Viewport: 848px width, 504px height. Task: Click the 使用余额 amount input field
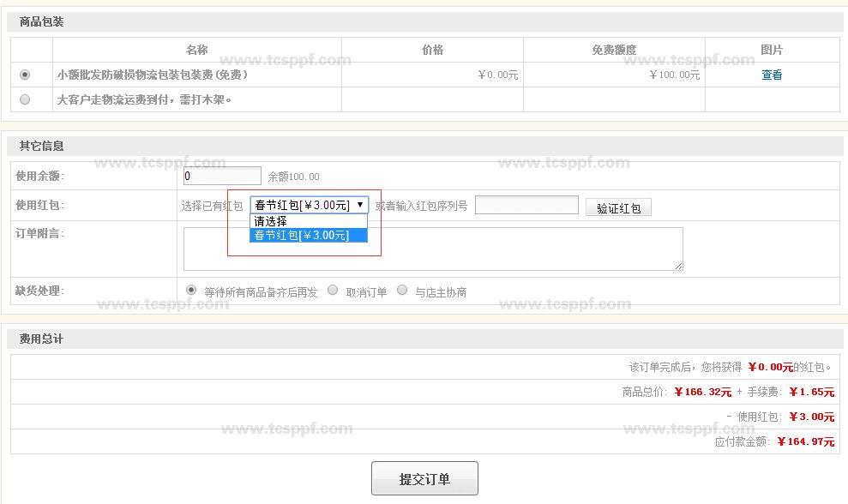[222, 176]
